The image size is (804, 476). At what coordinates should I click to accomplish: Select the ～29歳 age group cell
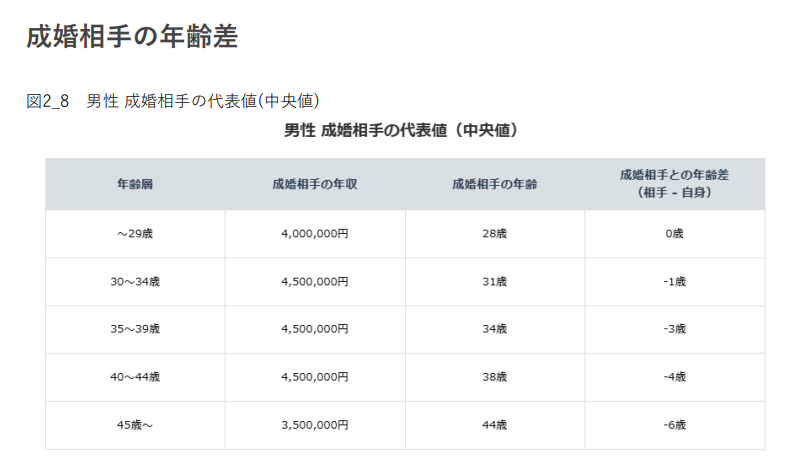coord(135,234)
